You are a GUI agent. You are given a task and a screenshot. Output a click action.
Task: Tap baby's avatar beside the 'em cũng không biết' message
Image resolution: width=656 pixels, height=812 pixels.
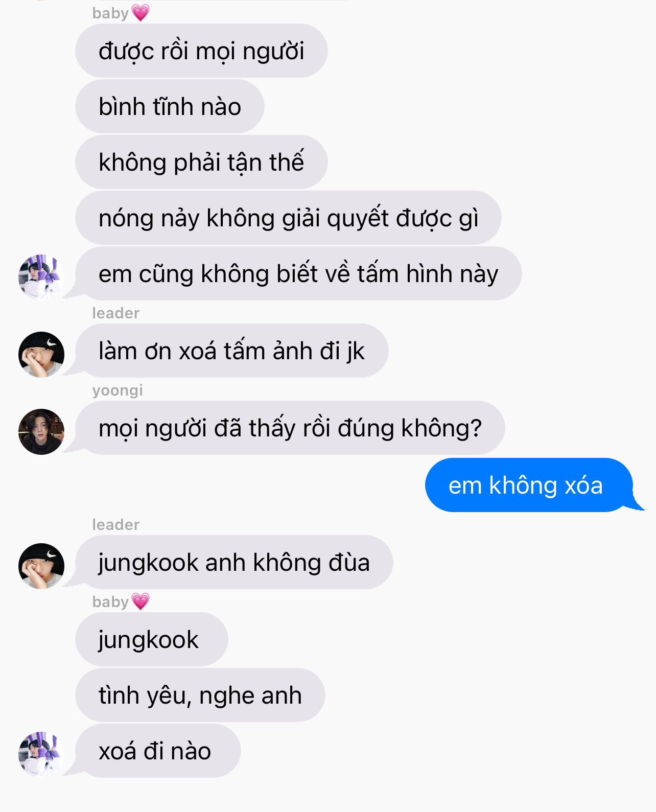(41, 277)
